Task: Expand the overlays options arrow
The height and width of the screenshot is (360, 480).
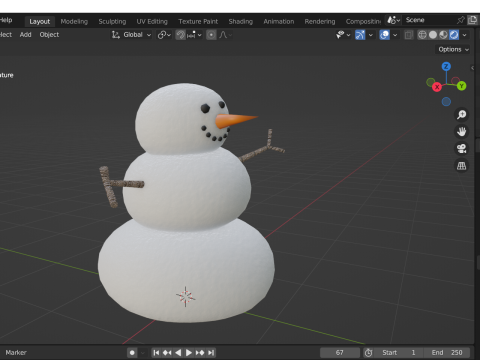Action: click(x=395, y=35)
